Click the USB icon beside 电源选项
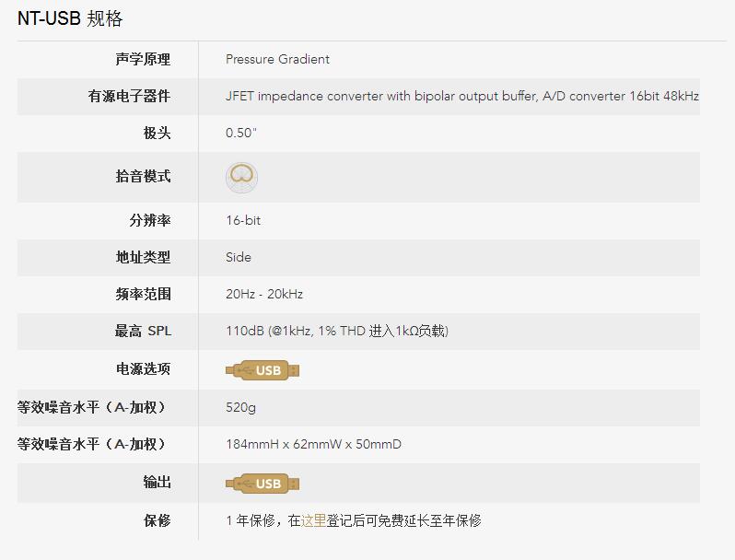The image size is (735, 560). [x=262, y=370]
